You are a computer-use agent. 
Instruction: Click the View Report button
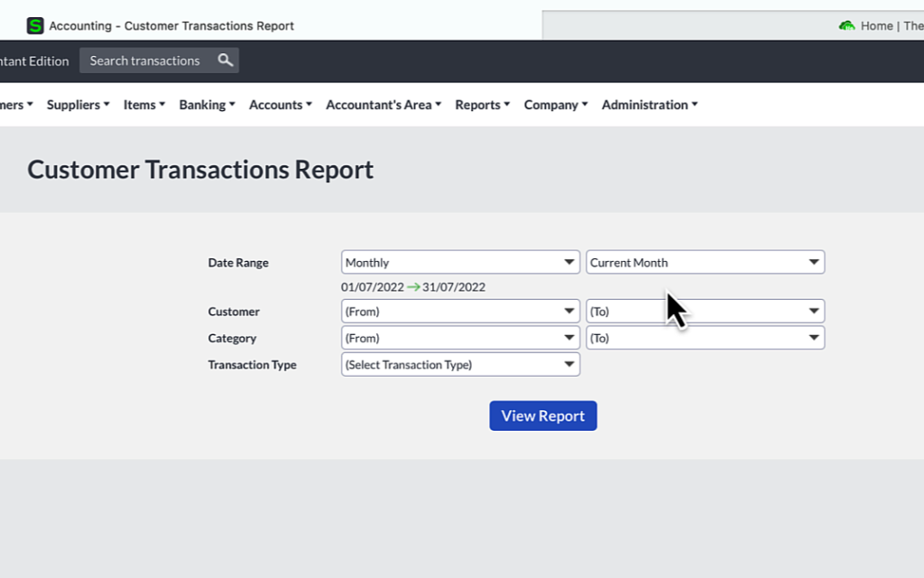click(542, 415)
